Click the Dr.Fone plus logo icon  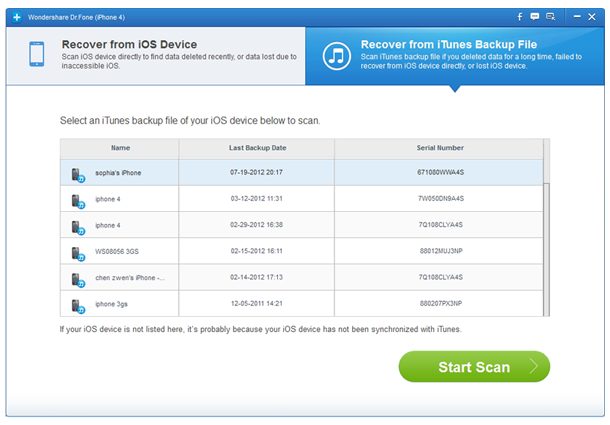coord(17,17)
